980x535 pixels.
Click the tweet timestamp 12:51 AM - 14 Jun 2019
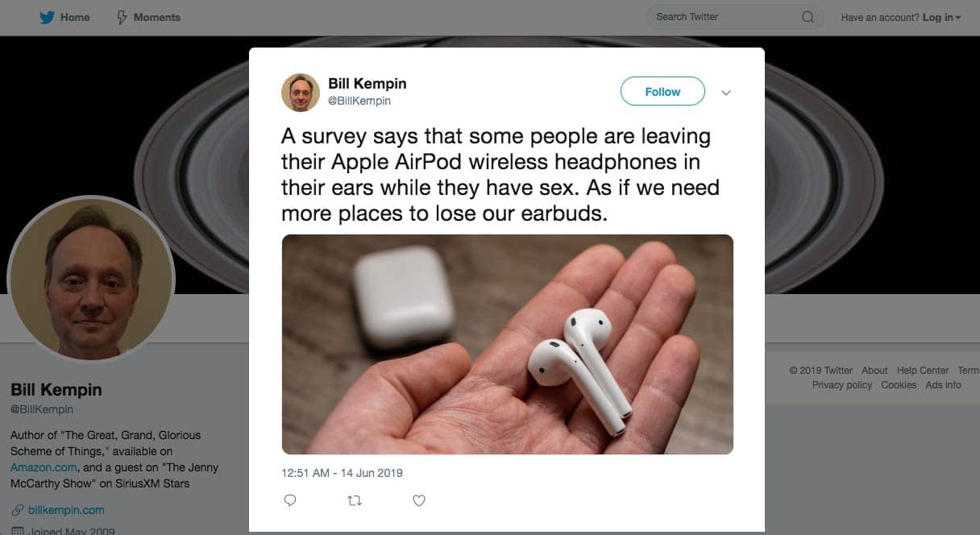coord(342,473)
